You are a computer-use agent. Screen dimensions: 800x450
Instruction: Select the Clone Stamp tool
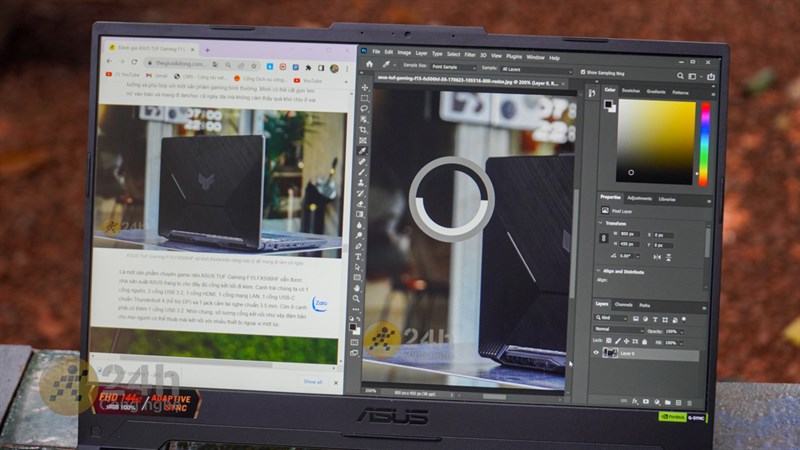(361, 183)
